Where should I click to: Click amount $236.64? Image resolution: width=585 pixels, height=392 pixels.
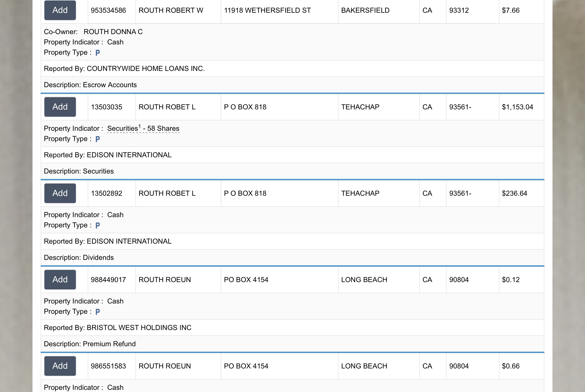coord(514,193)
